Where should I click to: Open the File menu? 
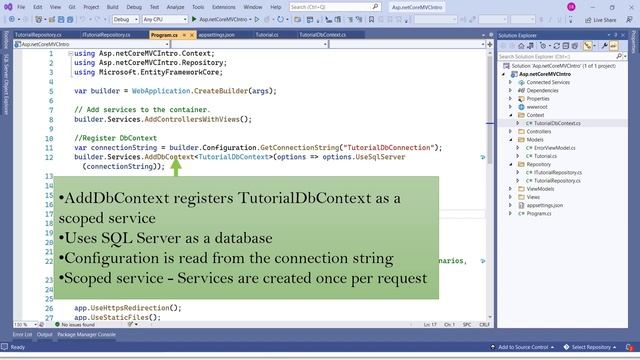point(21,7)
